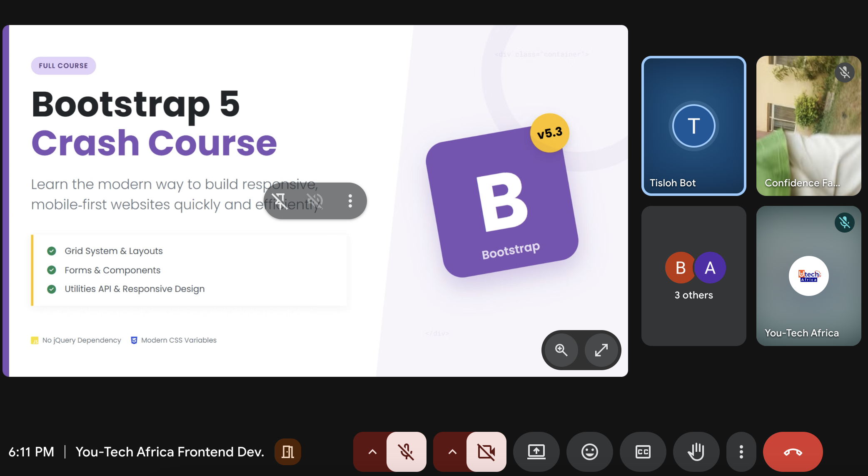Click the 6:11 PM time display

pyautogui.click(x=31, y=452)
